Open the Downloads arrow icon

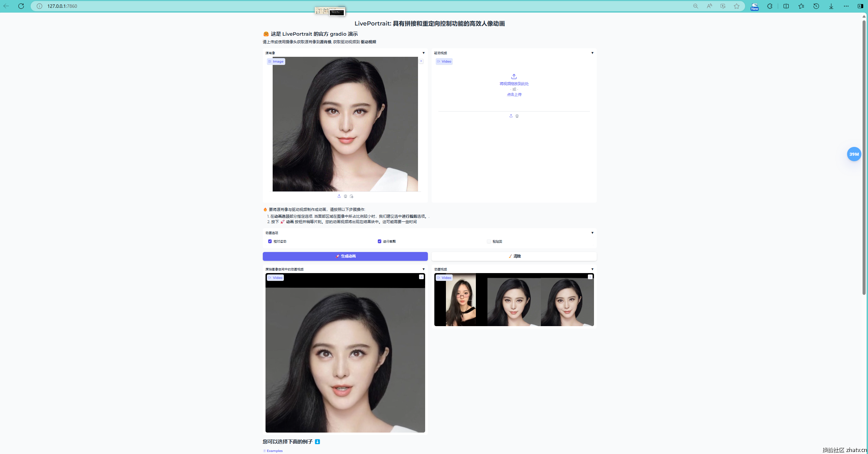(x=831, y=6)
